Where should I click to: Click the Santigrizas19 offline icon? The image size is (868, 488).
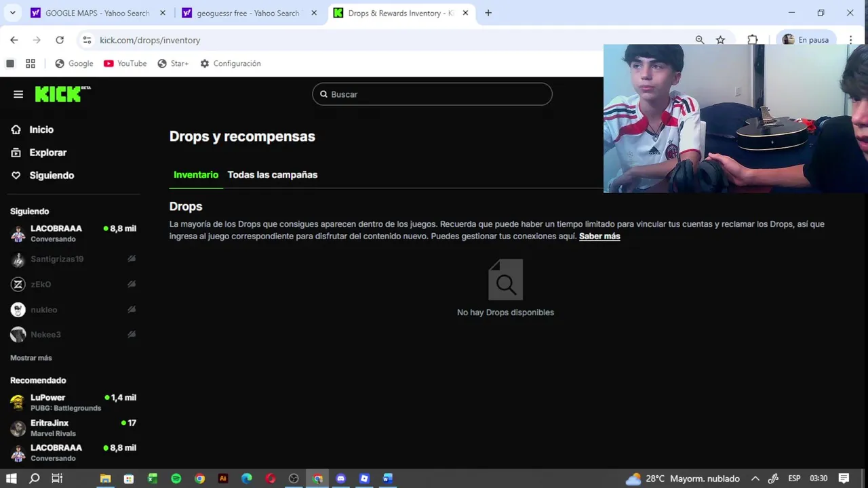pyautogui.click(x=132, y=259)
